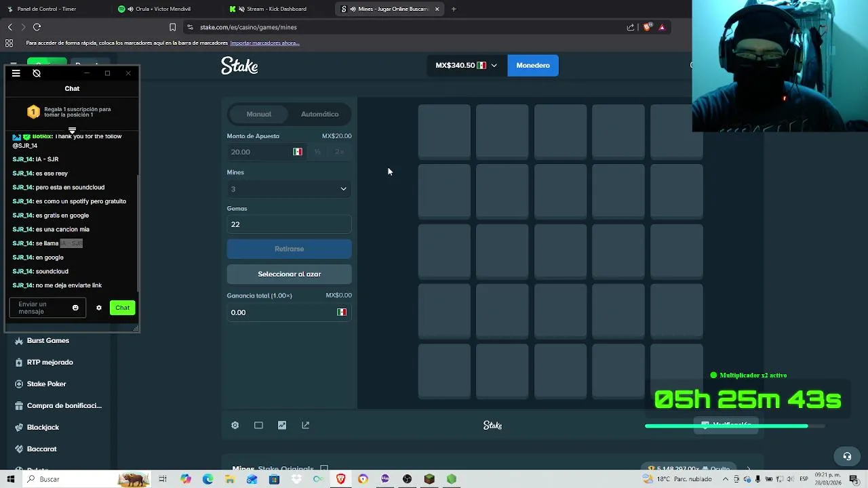Open the site settings icon beside URL
The height and width of the screenshot is (488, 868).
pyautogui.click(x=190, y=27)
